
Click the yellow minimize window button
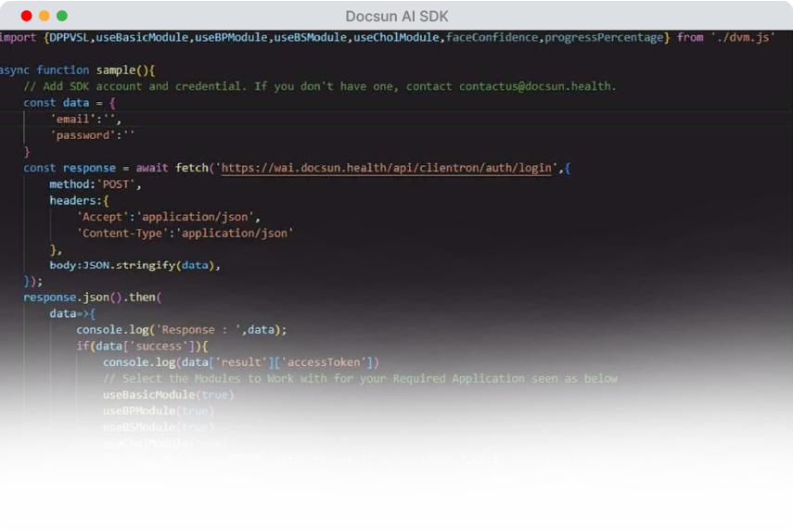point(45,16)
